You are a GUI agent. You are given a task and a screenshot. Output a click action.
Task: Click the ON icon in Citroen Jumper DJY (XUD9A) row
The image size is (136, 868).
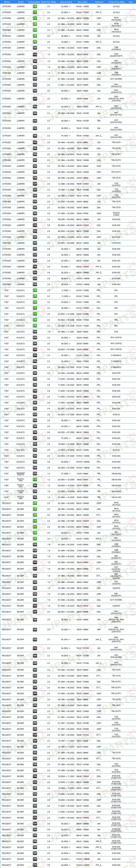(x=35, y=79)
